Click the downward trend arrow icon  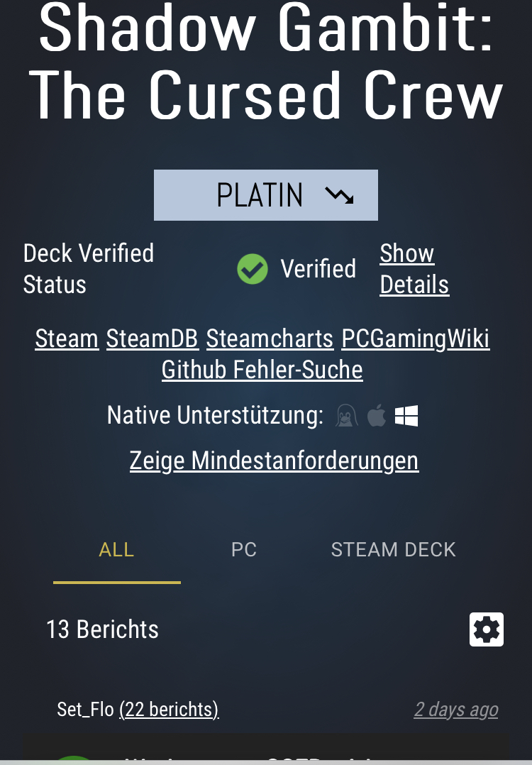(x=339, y=195)
